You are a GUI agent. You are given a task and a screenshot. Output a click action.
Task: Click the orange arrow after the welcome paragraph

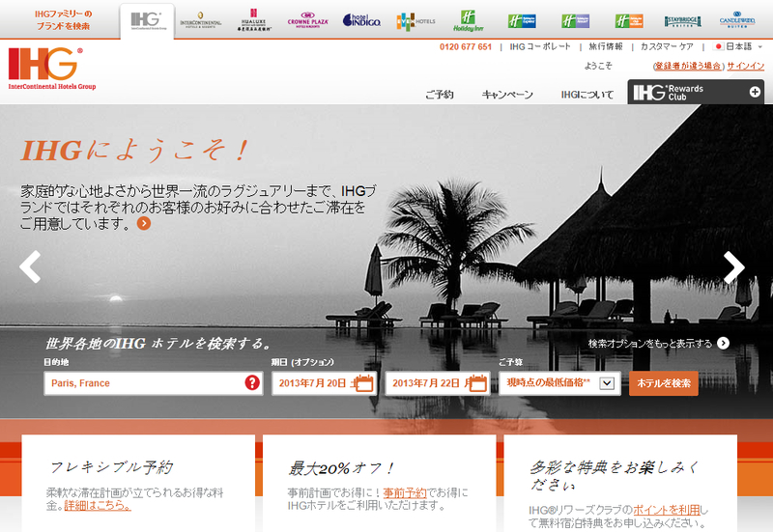click(x=143, y=224)
